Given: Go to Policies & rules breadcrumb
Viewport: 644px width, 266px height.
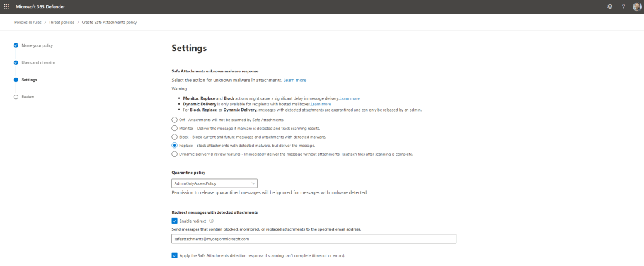Looking at the screenshot, I should (x=26, y=22).
